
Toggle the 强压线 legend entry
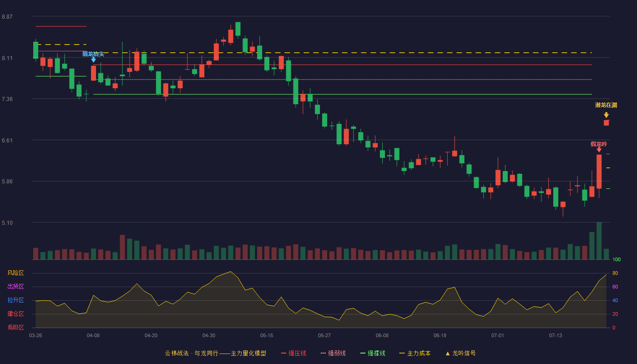point(293,354)
